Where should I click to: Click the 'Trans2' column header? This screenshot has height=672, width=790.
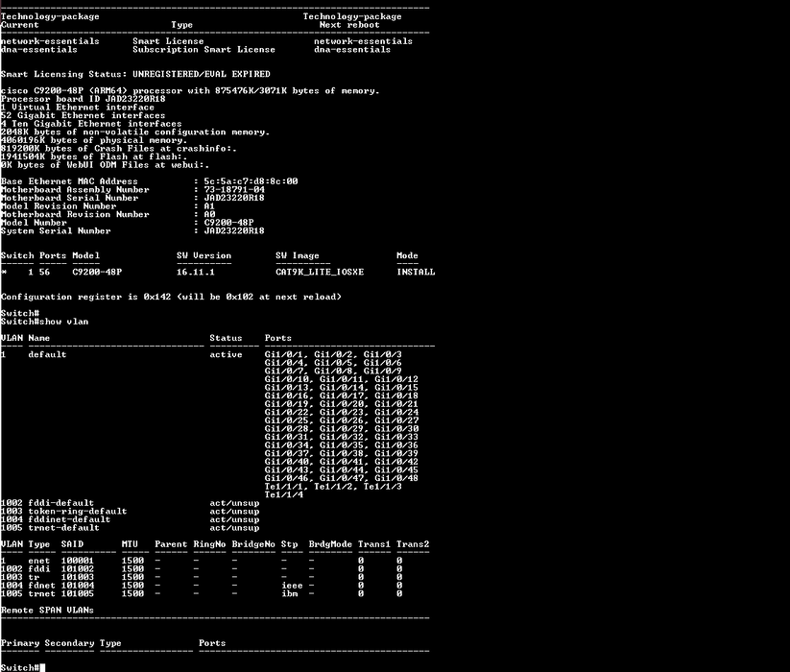[413, 544]
